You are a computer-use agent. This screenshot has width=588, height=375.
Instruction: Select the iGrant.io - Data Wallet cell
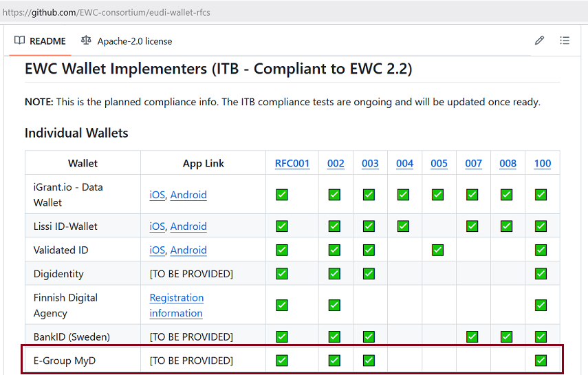click(x=83, y=195)
